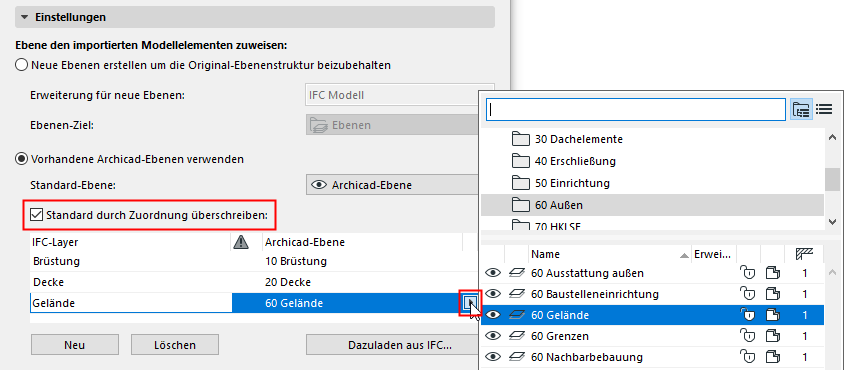This screenshot has height=370, width=844.
Task: Click intersection group column header icon
Action: click(x=804, y=254)
